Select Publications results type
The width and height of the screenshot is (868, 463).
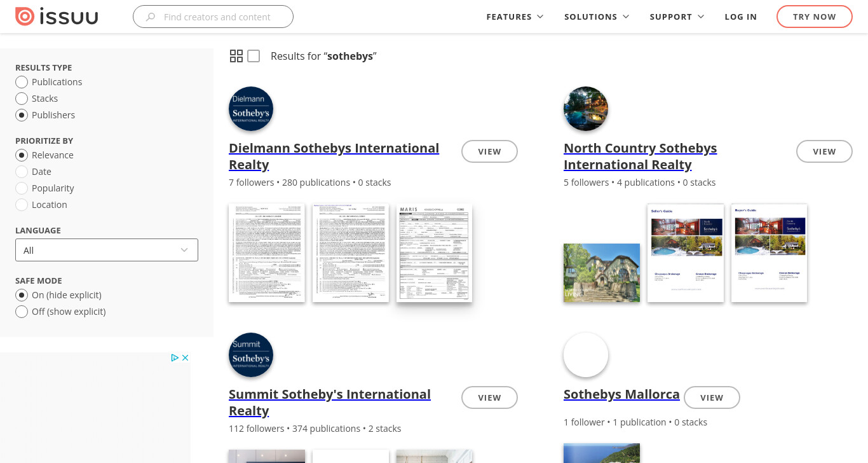[22, 82]
